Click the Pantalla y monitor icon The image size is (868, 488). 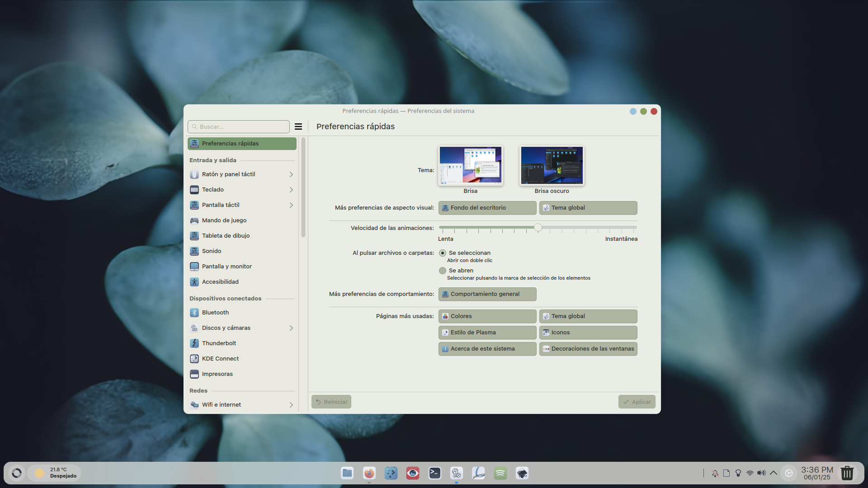tap(194, 267)
